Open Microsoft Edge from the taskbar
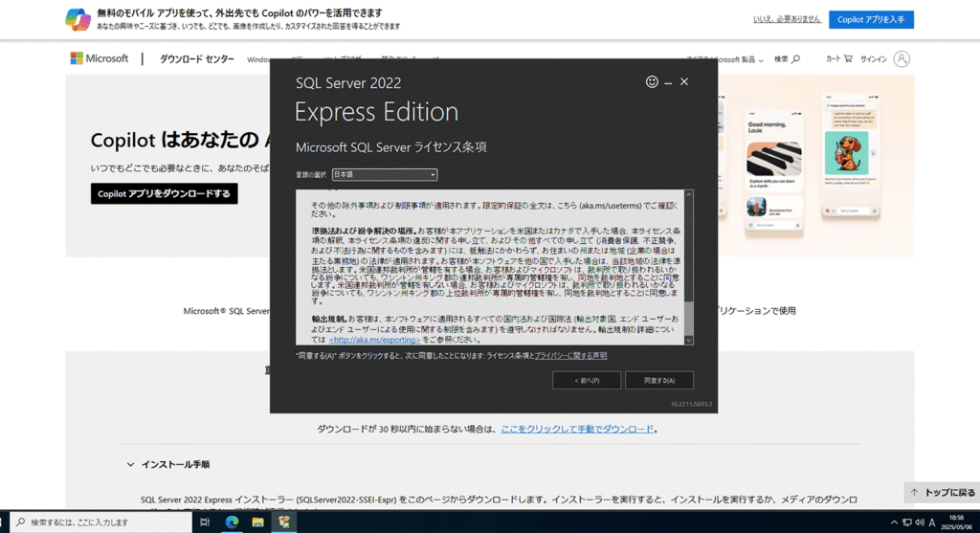The image size is (980, 533). pyautogui.click(x=232, y=522)
